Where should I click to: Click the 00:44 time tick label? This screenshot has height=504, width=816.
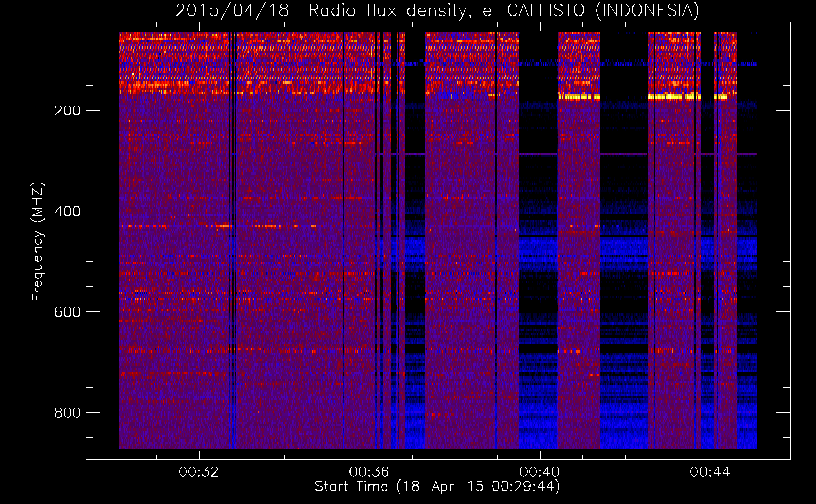click(710, 472)
